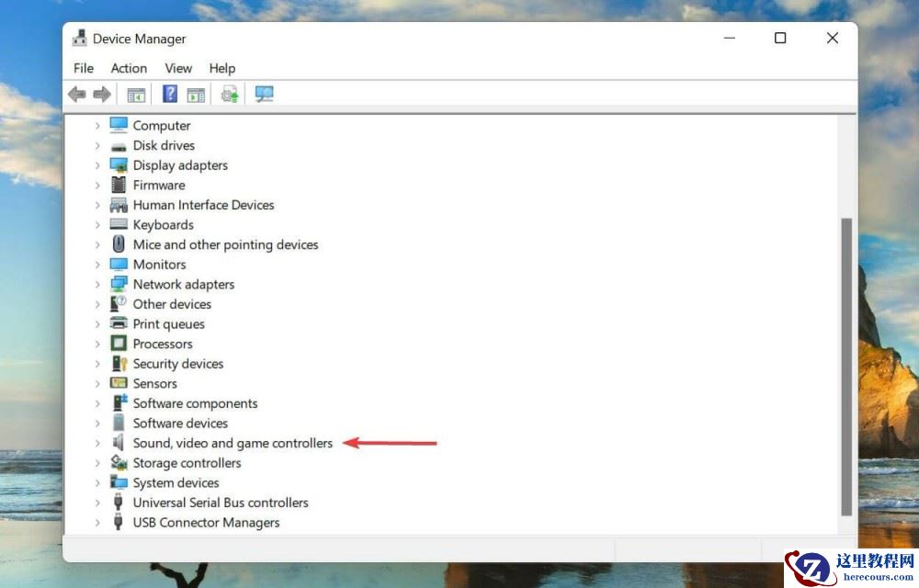Click the Monitors category icon
Screen dimensions: 919x588
(119, 264)
